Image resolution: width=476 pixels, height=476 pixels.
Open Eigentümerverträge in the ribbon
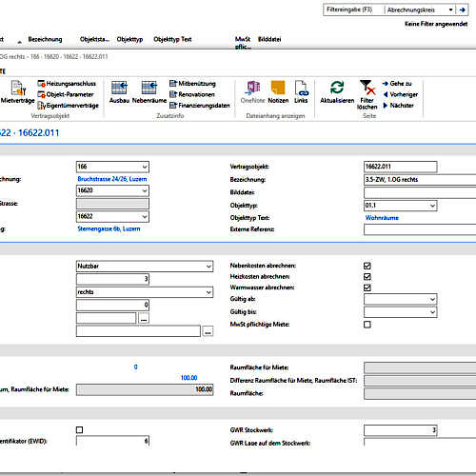tap(69, 106)
